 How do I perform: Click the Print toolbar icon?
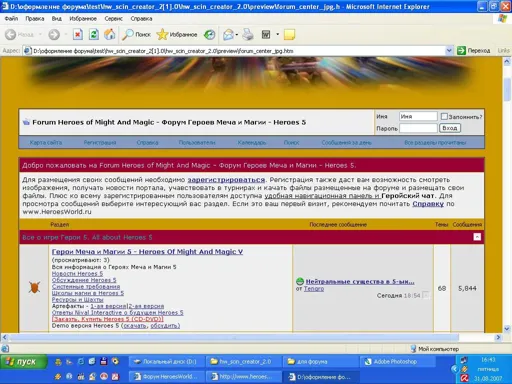point(248,34)
